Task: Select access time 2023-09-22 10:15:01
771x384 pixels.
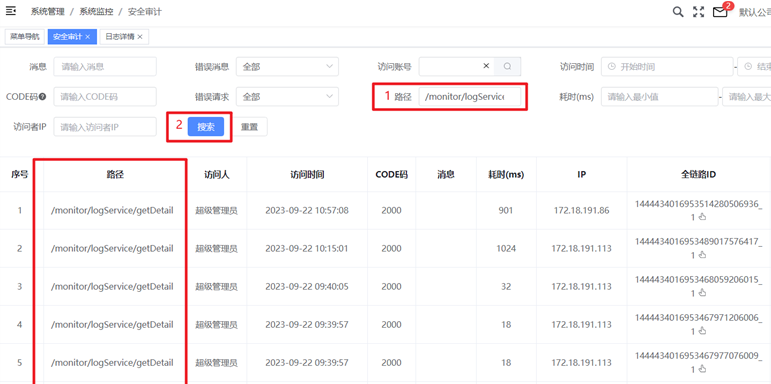Action: (x=307, y=249)
